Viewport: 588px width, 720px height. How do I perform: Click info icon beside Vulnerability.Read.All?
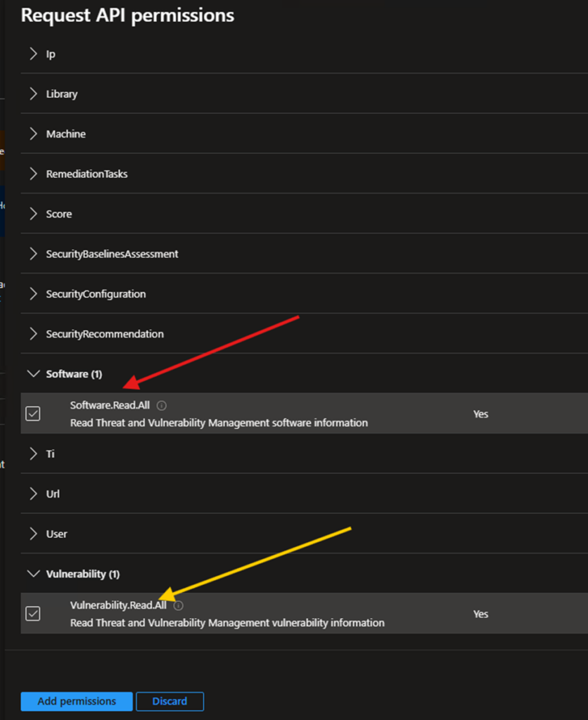pos(179,605)
